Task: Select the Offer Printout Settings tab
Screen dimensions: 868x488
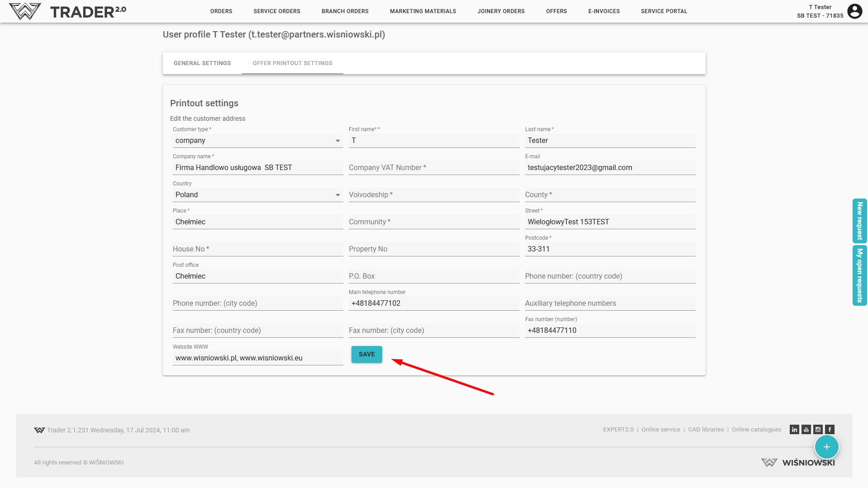Action: [x=292, y=63]
